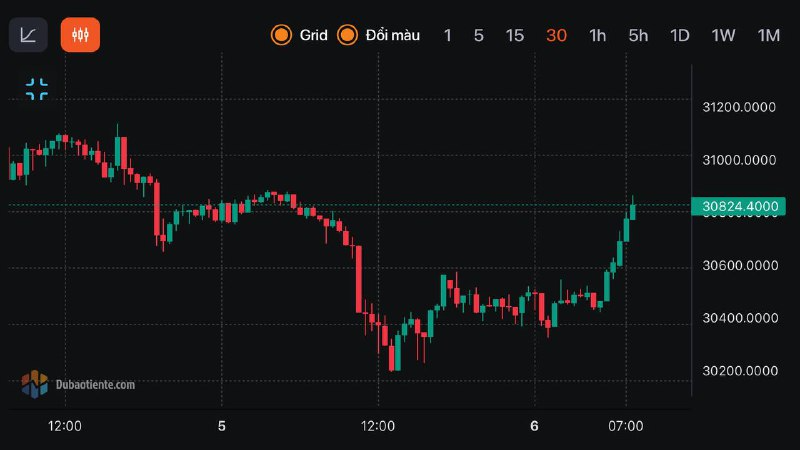Open the Dubaotiente.com watermark link
The width and height of the screenshot is (800, 450).
(95, 383)
